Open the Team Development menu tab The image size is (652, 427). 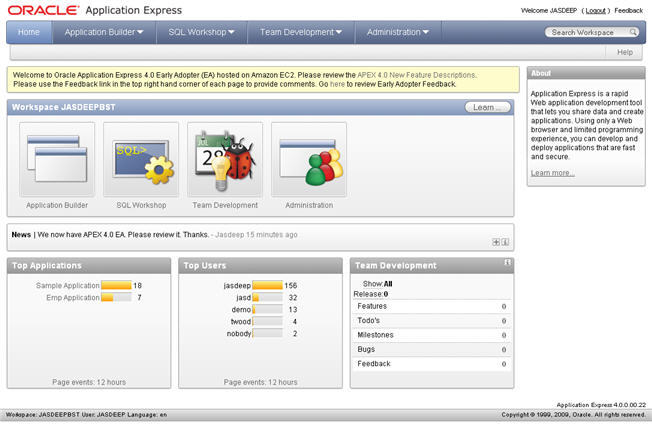click(x=301, y=32)
